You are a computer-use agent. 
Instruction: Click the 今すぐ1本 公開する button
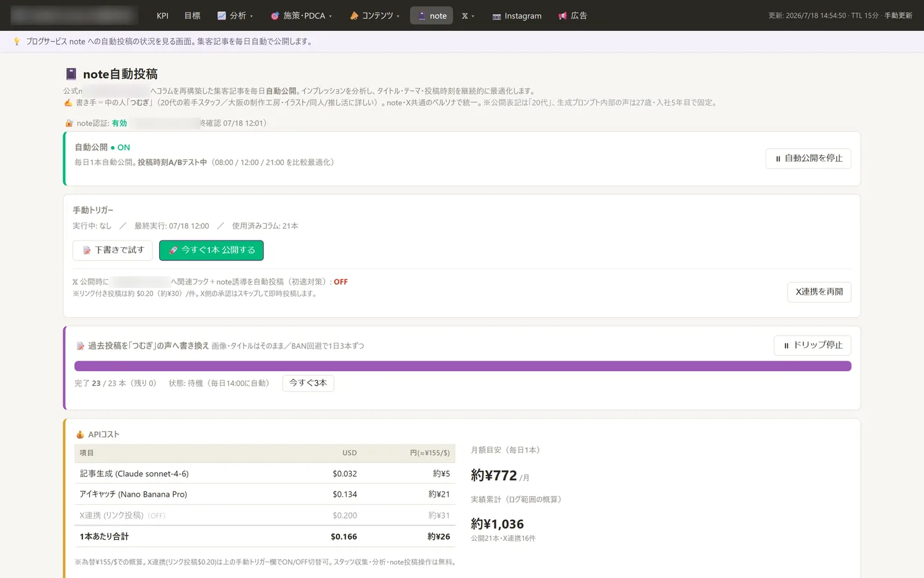click(211, 250)
